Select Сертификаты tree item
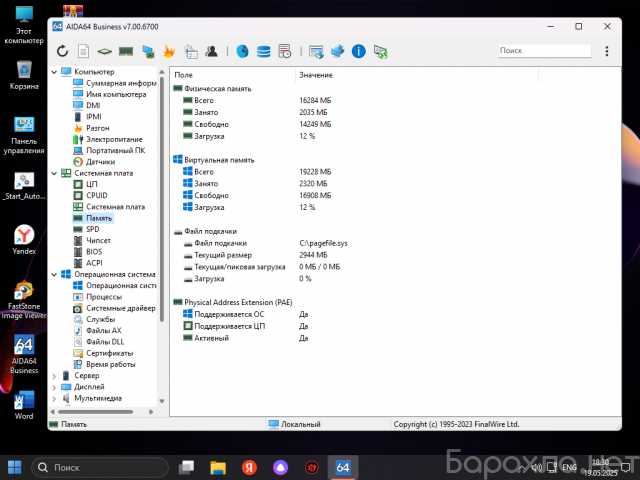640x480 pixels. point(109,353)
